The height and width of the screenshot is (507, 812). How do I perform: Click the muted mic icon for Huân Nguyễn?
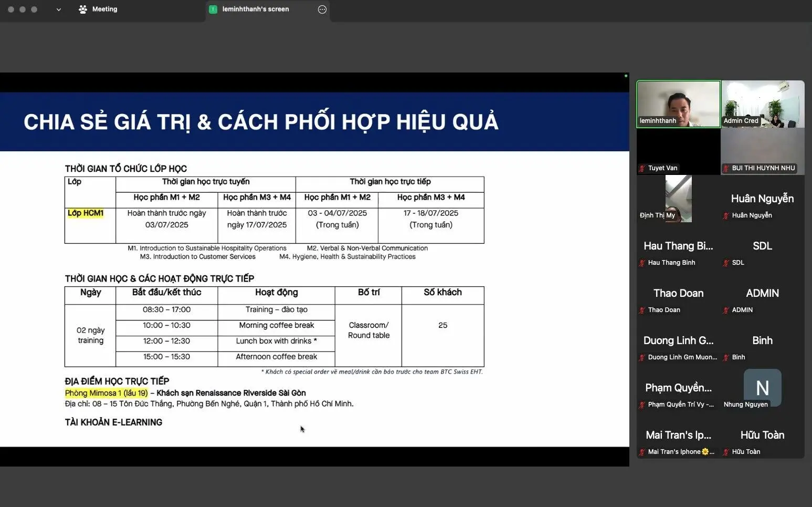coord(726,216)
